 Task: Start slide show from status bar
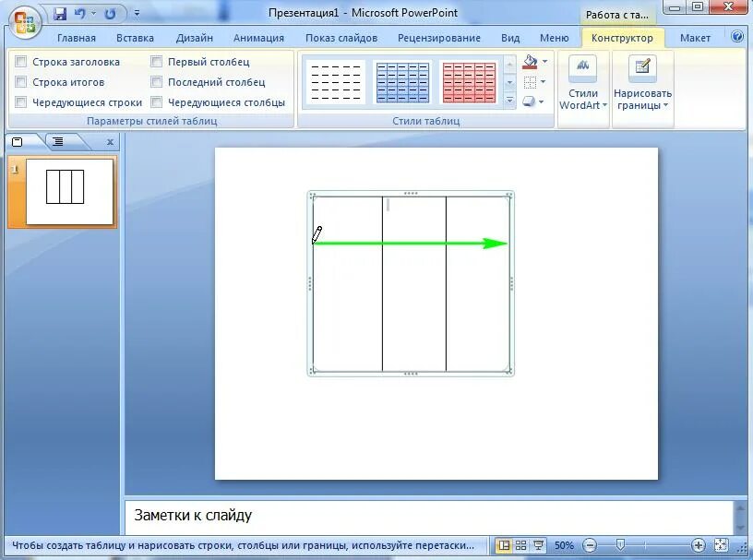tap(538, 545)
